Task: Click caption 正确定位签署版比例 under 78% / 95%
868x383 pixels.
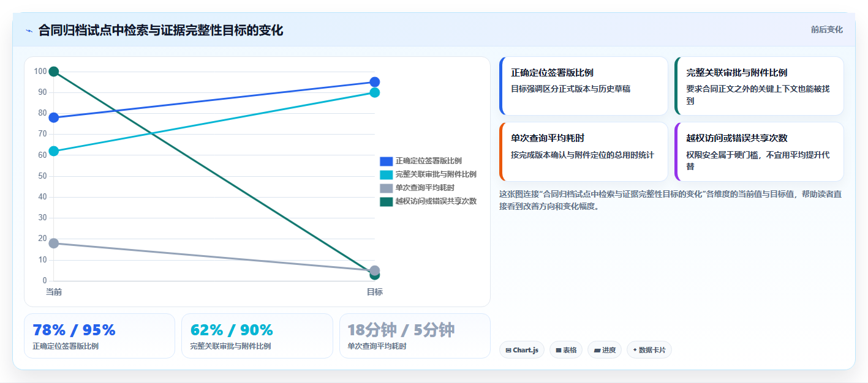Action: click(66, 346)
